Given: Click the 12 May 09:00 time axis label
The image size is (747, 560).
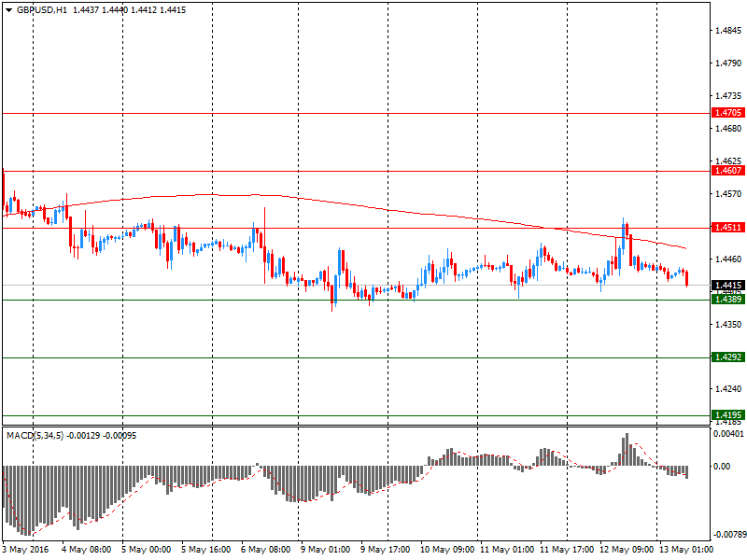Looking at the screenshot, I should tap(627, 550).
